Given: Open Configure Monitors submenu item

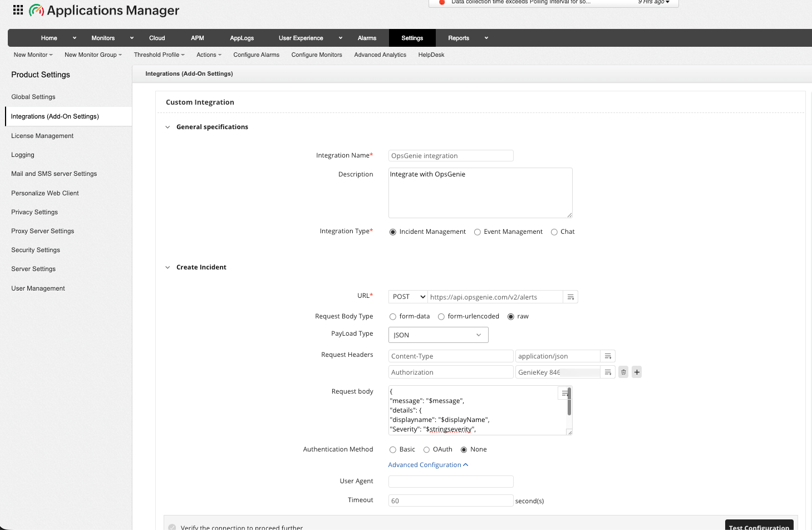Looking at the screenshot, I should click(x=317, y=55).
